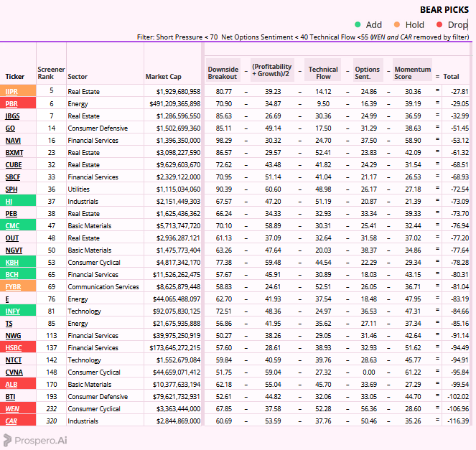
Task: Open the HSBC ticker link
Action: 14,348
